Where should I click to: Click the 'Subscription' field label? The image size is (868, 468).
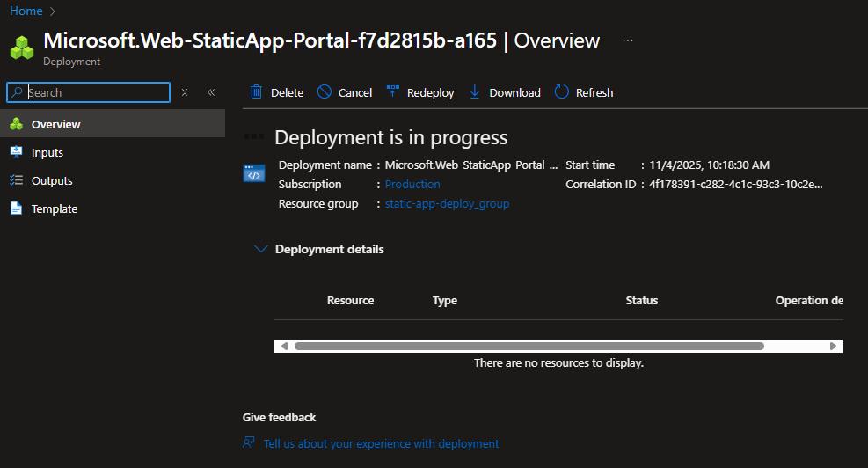[x=310, y=184]
